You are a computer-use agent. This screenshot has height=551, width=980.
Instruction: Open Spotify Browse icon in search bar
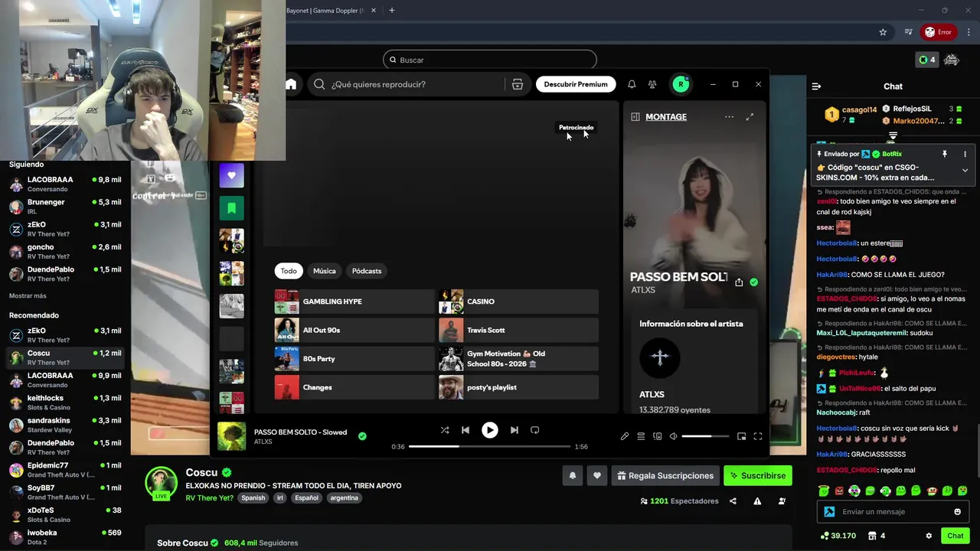pyautogui.click(x=518, y=84)
